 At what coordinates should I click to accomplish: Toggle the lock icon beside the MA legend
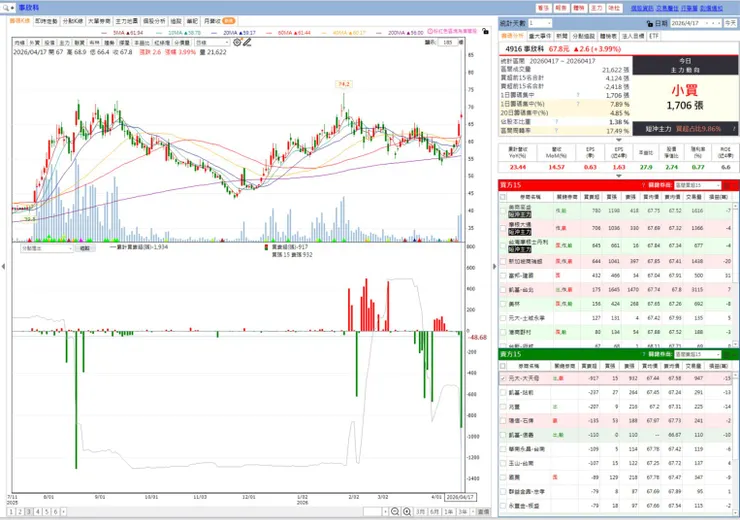coord(485,32)
